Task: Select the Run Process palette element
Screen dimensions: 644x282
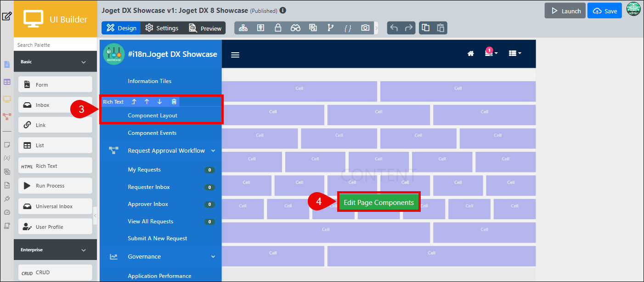Action: click(55, 186)
